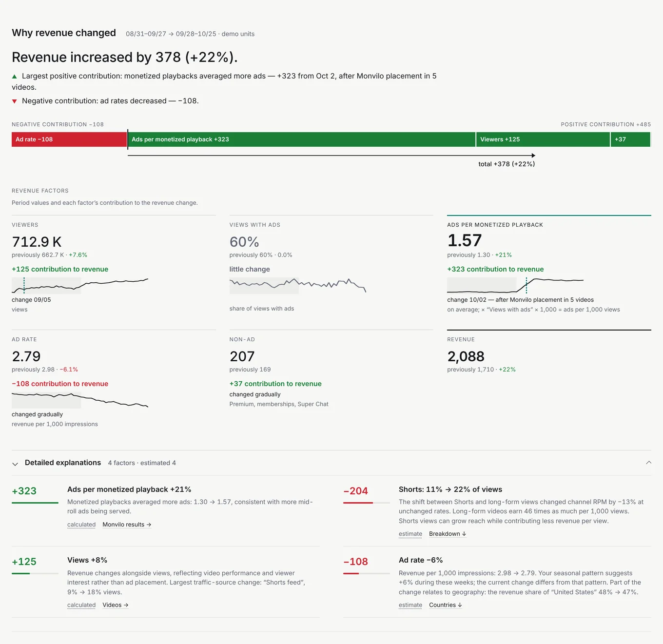The image size is (663, 644).
Task: Click the 'total +378 (+22%)' label
Action: click(507, 164)
